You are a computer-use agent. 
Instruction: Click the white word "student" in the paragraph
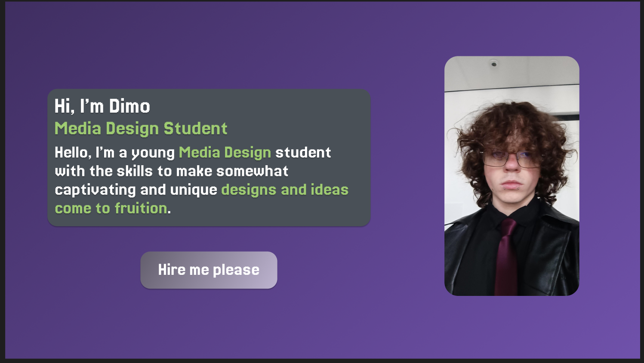303,152
